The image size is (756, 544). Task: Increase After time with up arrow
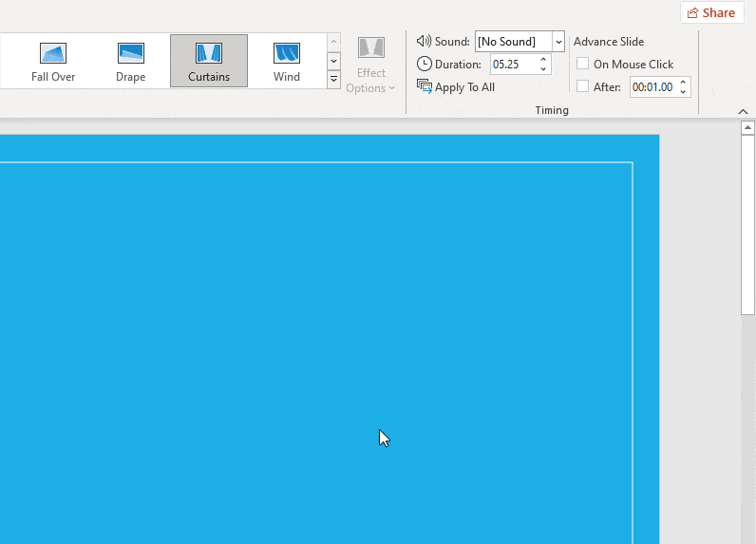pos(683,83)
